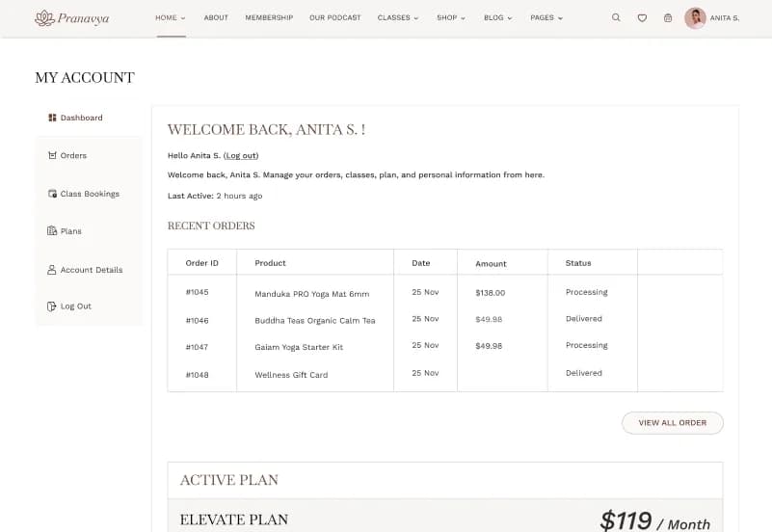Click order number #1048
772x532 pixels.
point(198,375)
